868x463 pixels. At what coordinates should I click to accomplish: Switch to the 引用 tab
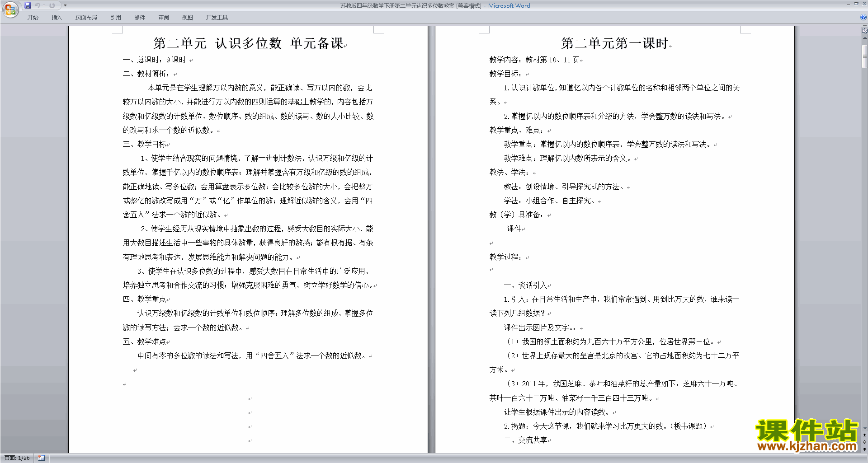tap(116, 18)
